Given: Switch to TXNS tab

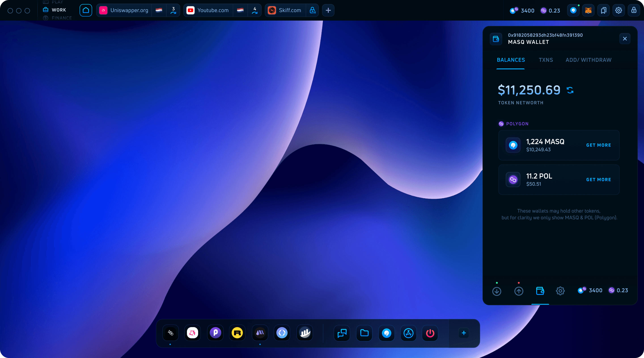Looking at the screenshot, I should click(x=546, y=60).
